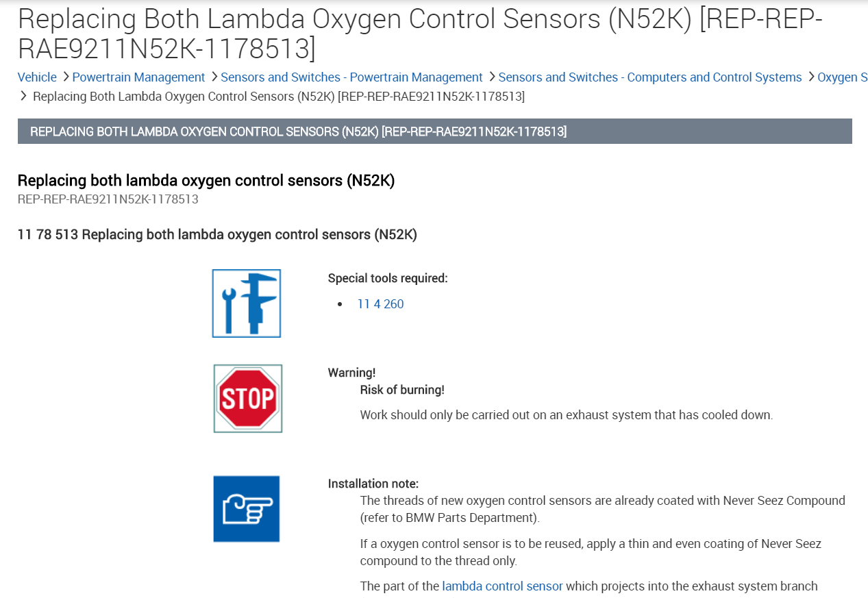Open the standalone Powertrain Management breadcrumb
This screenshot has height=598, width=868.
click(138, 77)
